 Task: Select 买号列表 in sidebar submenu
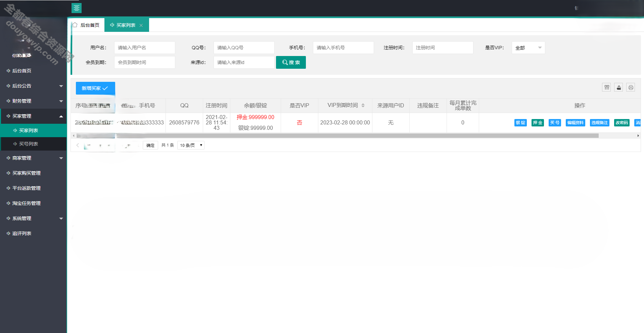34,144
